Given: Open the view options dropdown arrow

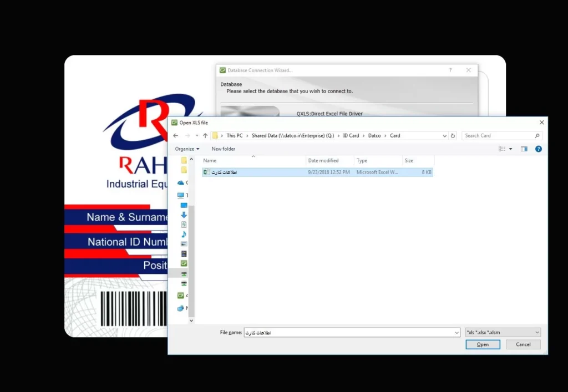Looking at the screenshot, I should (510, 149).
